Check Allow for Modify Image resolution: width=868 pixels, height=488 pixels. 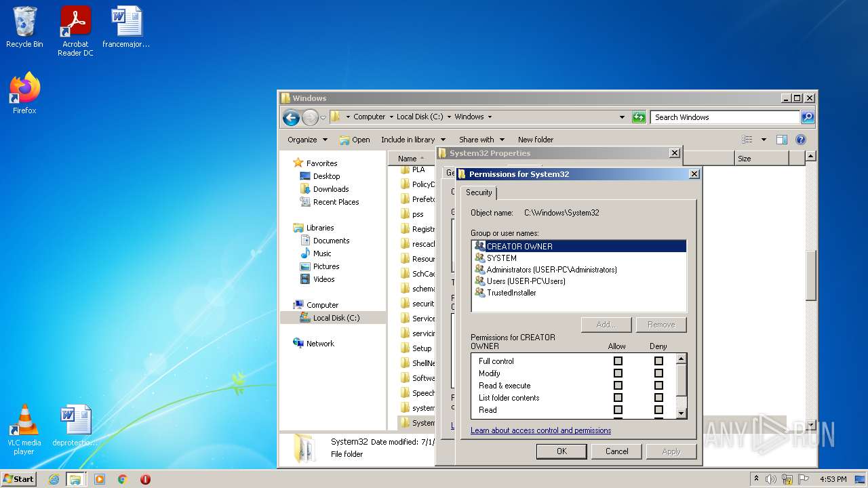(x=618, y=373)
